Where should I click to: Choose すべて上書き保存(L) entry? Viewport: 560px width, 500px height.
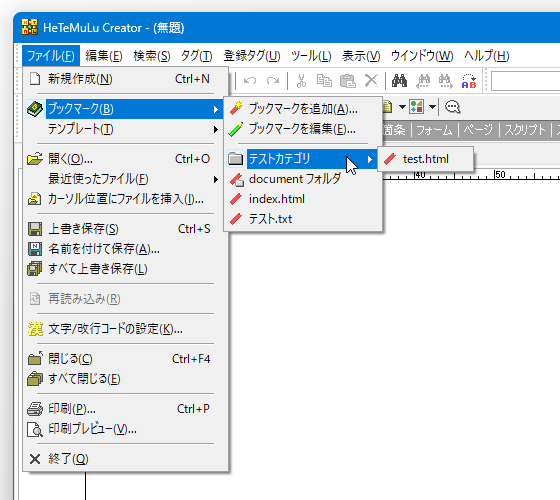click(125, 269)
